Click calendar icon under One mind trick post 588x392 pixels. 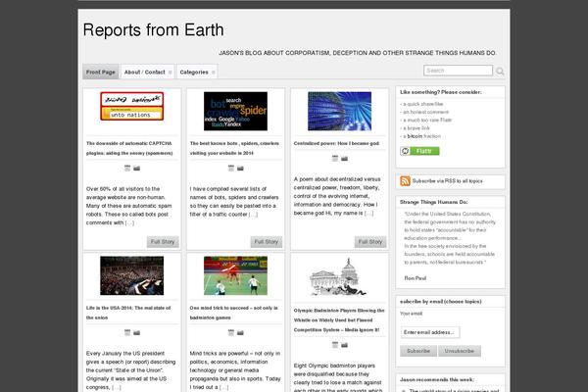tap(231, 332)
